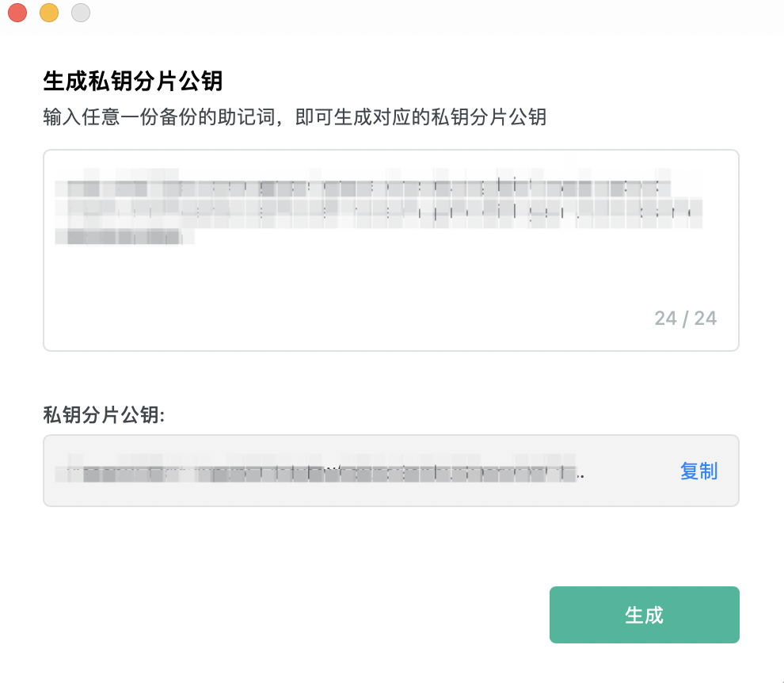Click the empty title bar area

point(435,15)
